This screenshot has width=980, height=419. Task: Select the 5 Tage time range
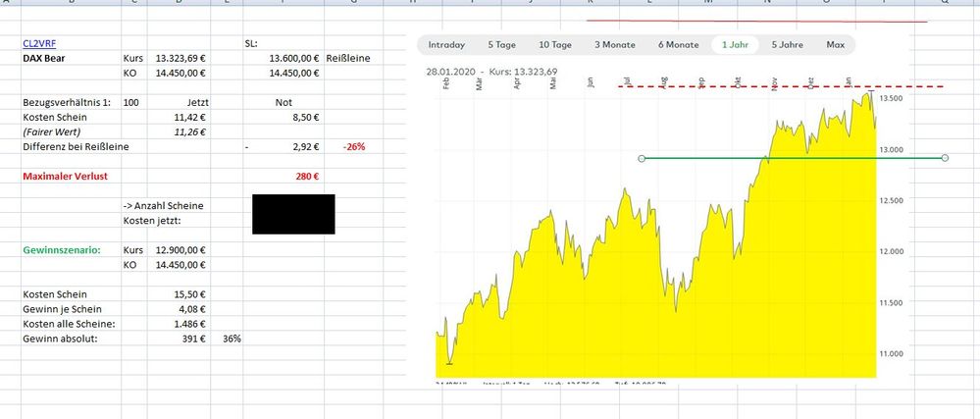(x=501, y=44)
